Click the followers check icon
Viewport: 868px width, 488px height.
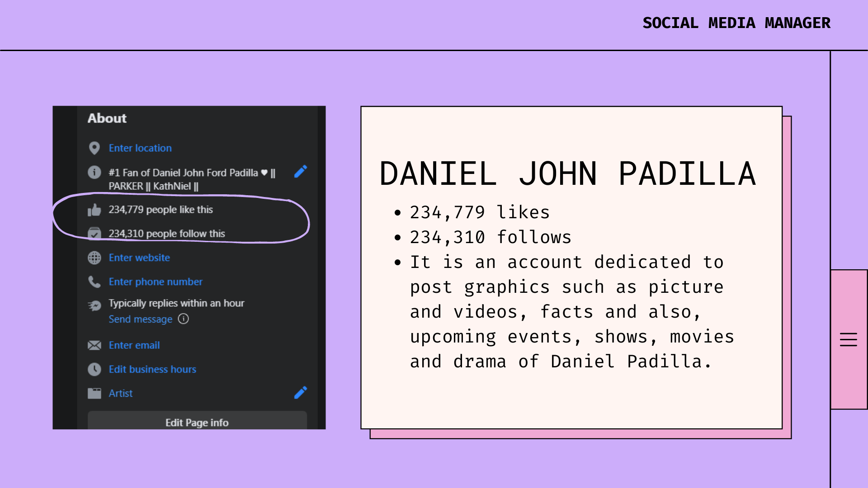94,234
